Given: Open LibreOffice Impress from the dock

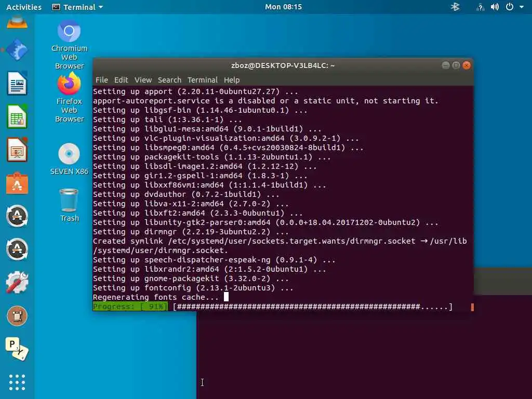Looking at the screenshot, I should pyautogui.click(x=17, y=150).
